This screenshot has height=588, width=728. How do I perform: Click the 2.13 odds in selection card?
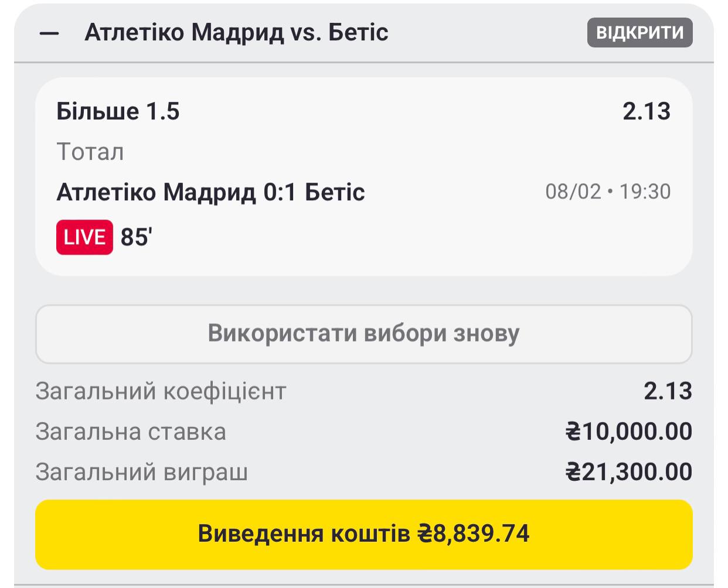point(646,111)
